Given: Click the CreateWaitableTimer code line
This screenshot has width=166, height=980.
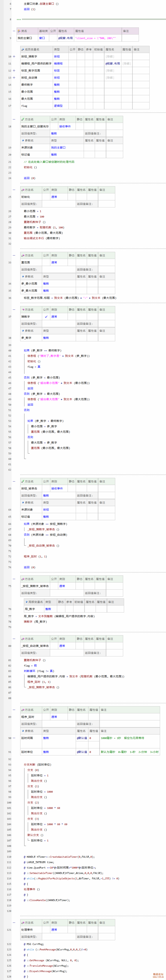Looking at the screenshot, I should coord(59,857).
